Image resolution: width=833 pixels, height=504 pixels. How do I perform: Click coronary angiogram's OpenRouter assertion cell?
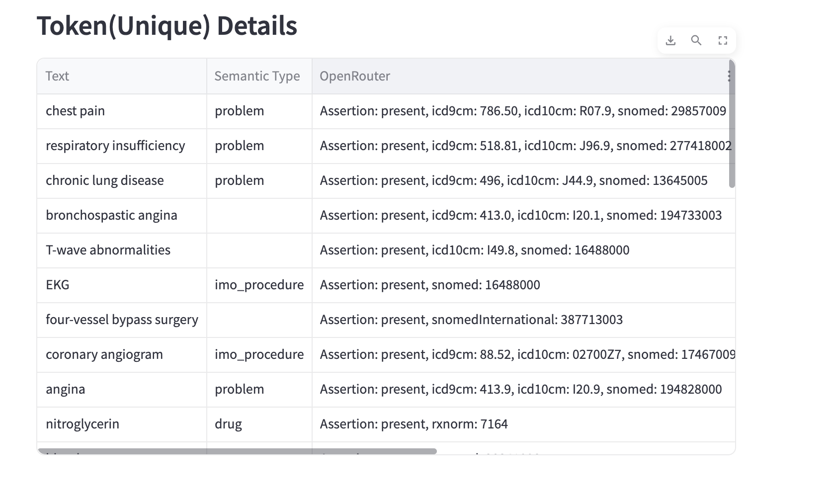[523, 354]
